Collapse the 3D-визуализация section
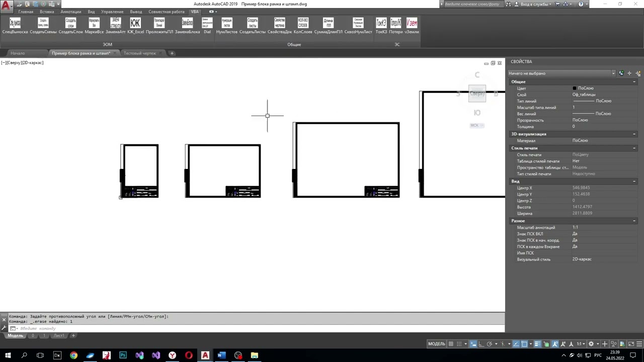 [634, 134]
